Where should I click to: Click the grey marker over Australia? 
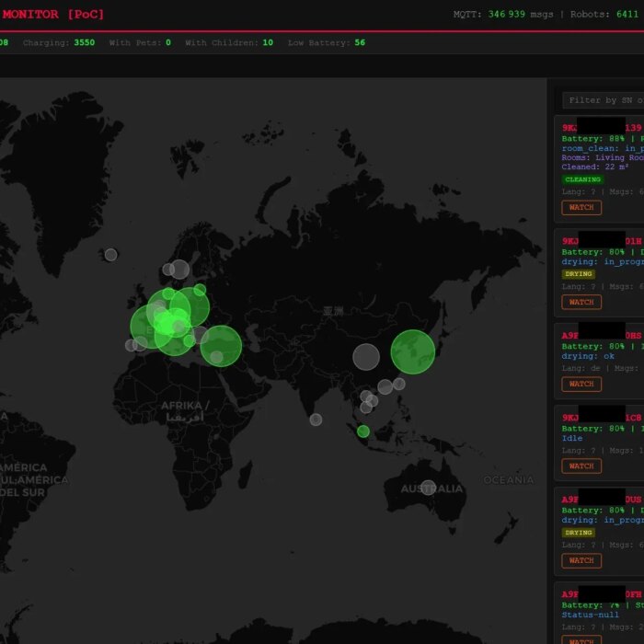click(x=428, y=488)
